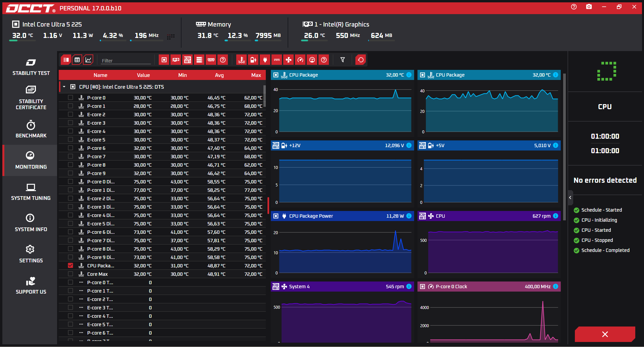
Task: Go to System Info section
Action: click(x=31, y=223)
